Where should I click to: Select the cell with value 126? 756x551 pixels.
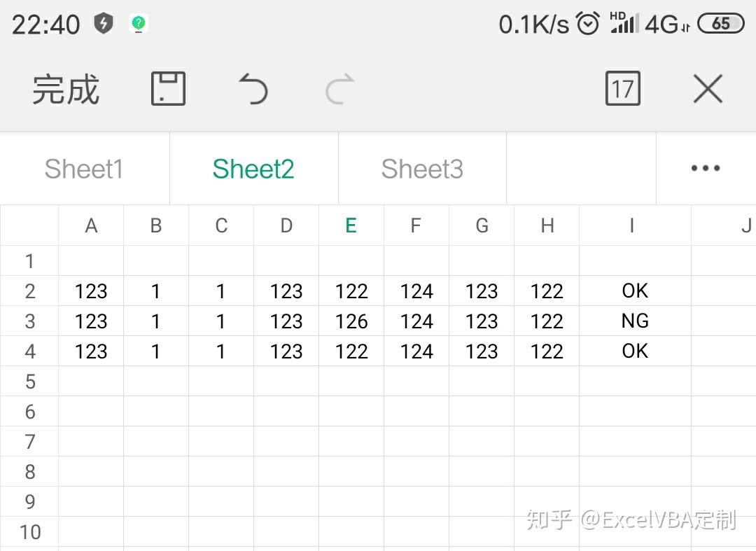tap(351, 321)
